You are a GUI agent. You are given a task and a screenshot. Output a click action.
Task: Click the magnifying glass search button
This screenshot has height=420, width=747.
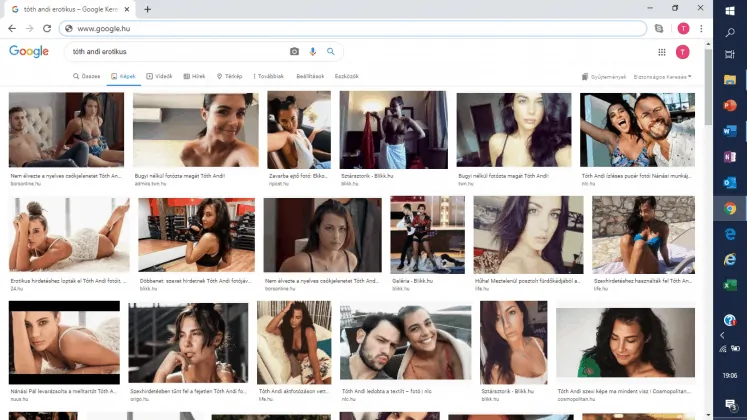click(x=330, y=51)
